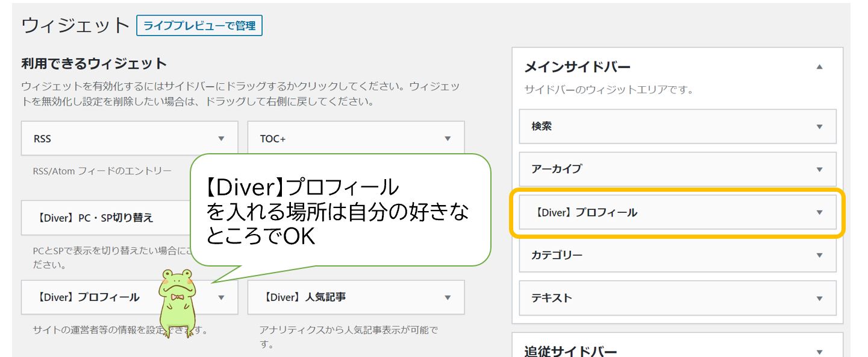This screenshot has width=868, height=357.
Task: Expand the 検索 widget in sidebar
Action: click(x=819, y=127)
